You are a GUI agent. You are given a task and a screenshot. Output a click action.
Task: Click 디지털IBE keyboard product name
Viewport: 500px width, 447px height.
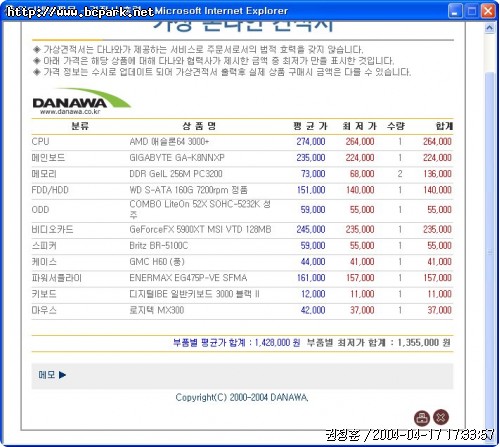[194, 294]
